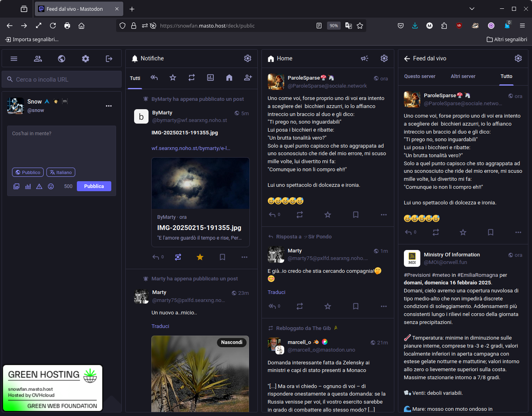532x416 pixels.
Task: Open more menu on Marty's reply
Action: [384, 306]
